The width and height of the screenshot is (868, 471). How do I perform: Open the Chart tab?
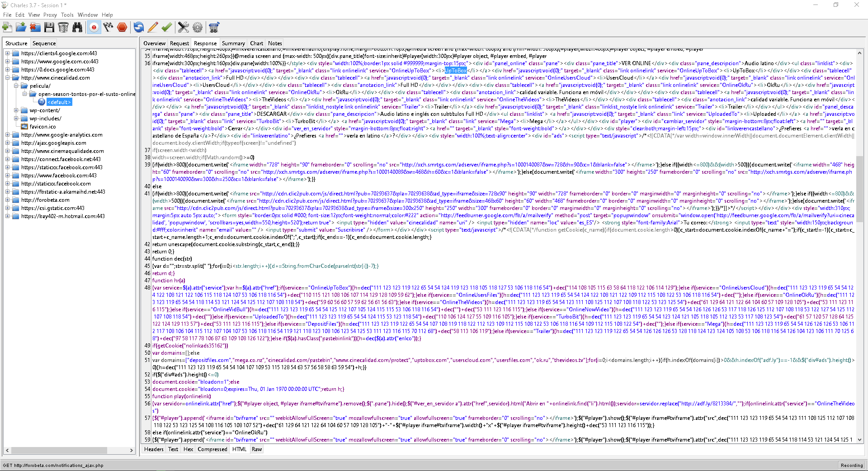coord(257,43)
